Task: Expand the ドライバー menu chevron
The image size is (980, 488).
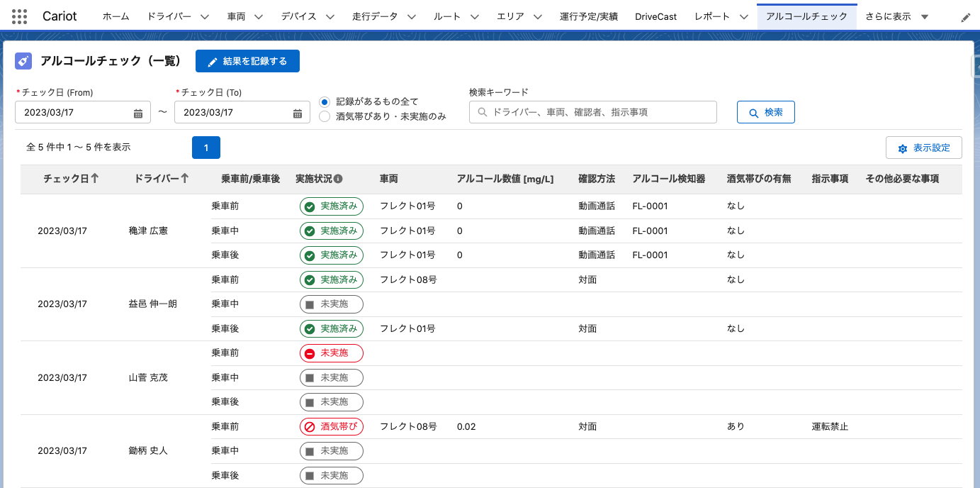Action: (x=204, y=17)
